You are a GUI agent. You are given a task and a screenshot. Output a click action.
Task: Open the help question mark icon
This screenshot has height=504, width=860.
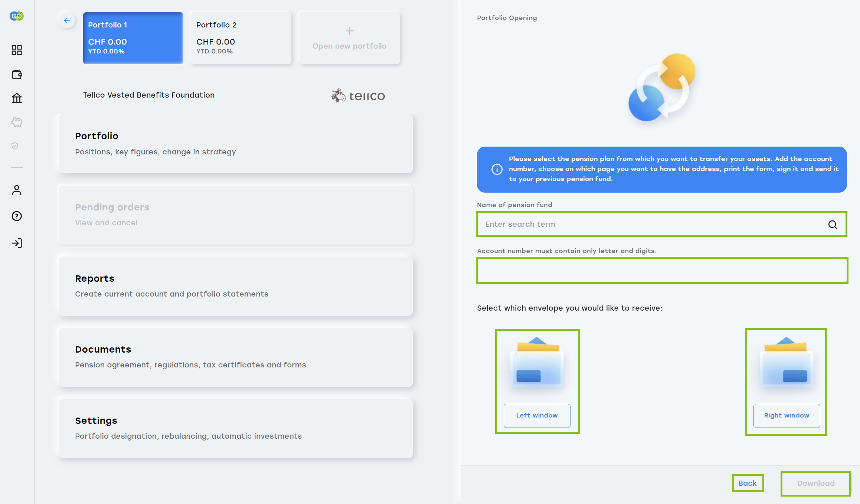[17, 216]
